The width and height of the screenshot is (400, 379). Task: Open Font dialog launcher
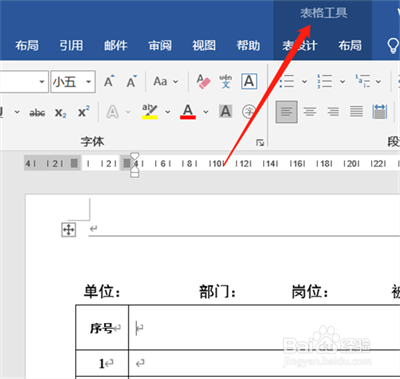[x=260, y=143]
